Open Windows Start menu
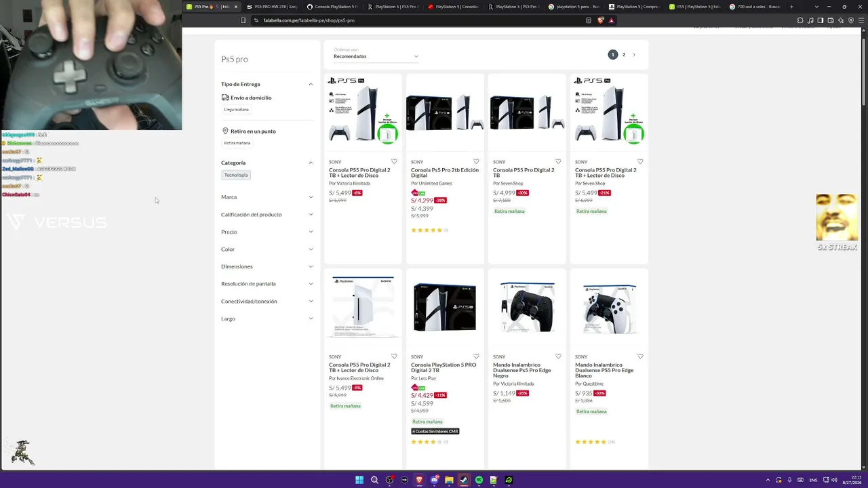 pyautogui.click(x=359, y=480)
